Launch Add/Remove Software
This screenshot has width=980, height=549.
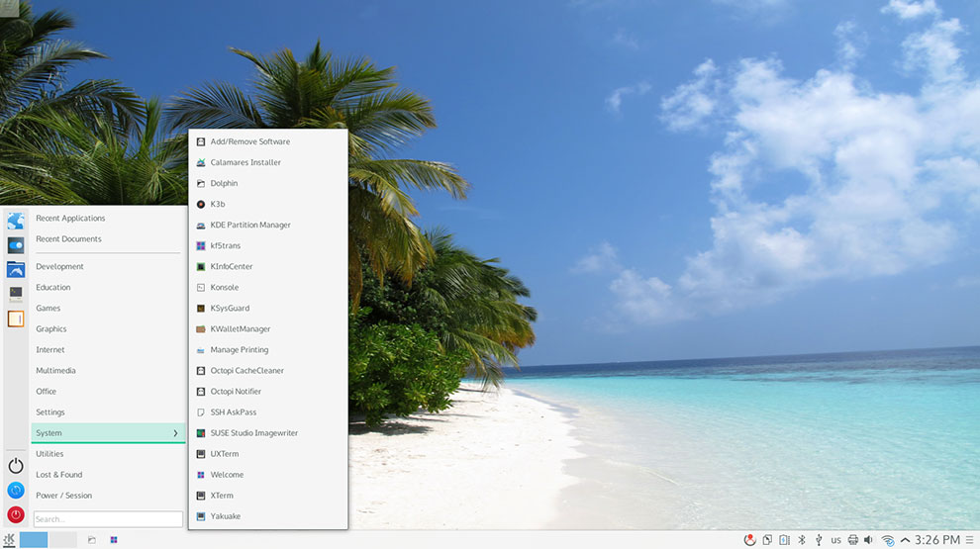coord(268,141)
